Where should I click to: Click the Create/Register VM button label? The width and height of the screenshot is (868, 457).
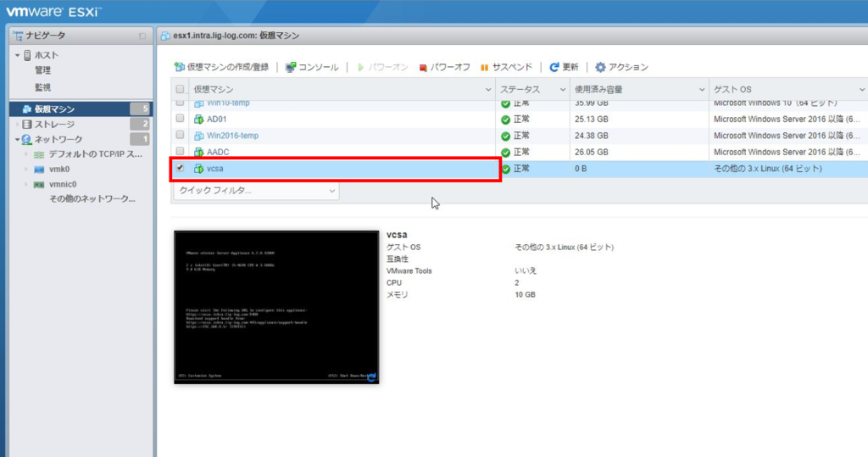(227, 67)
